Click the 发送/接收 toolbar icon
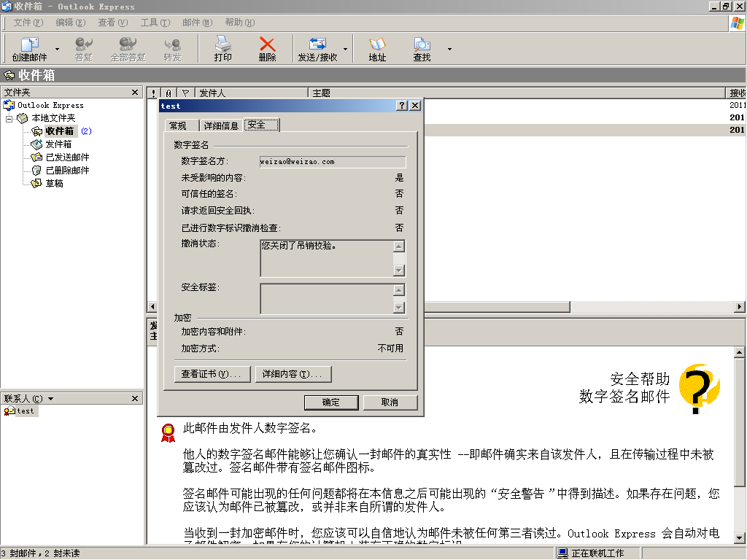 click(317, 49)
